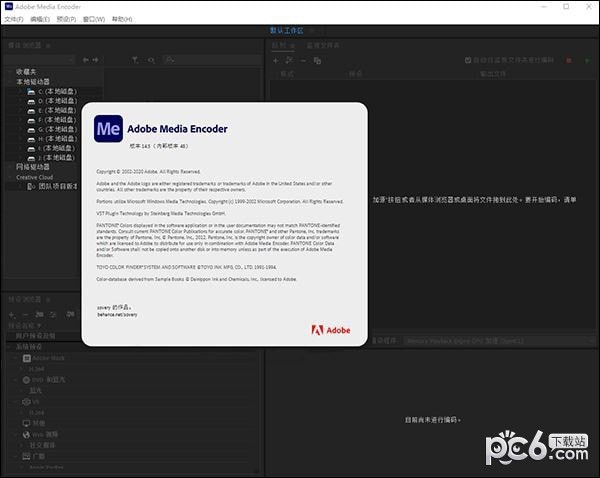Collapse the Creative Cloud node
The height and width of the screenshot is (478, 600).
(x=10, y=177)
